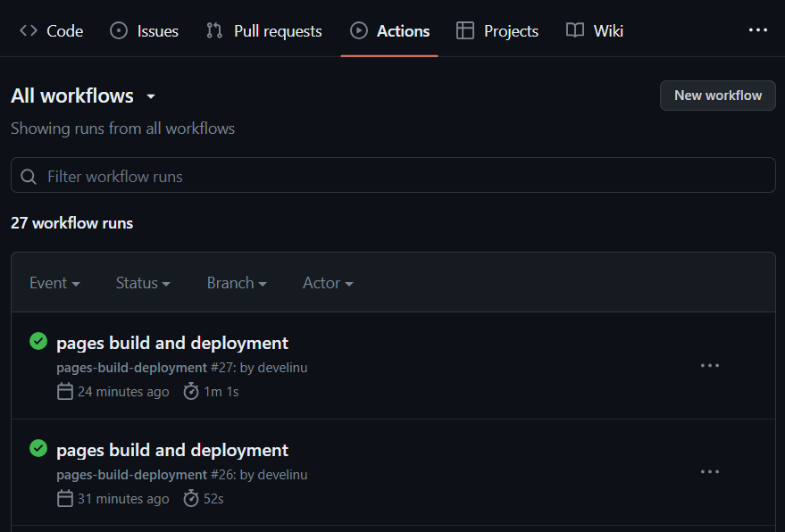Switch to Pull requests tab
The image size is (785, 532).
coord(264,31)
